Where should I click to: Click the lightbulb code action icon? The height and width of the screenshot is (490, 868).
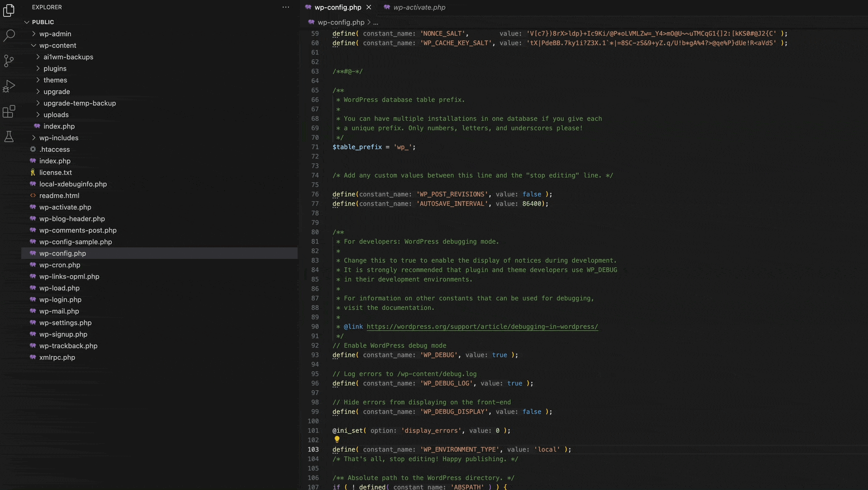337,440
